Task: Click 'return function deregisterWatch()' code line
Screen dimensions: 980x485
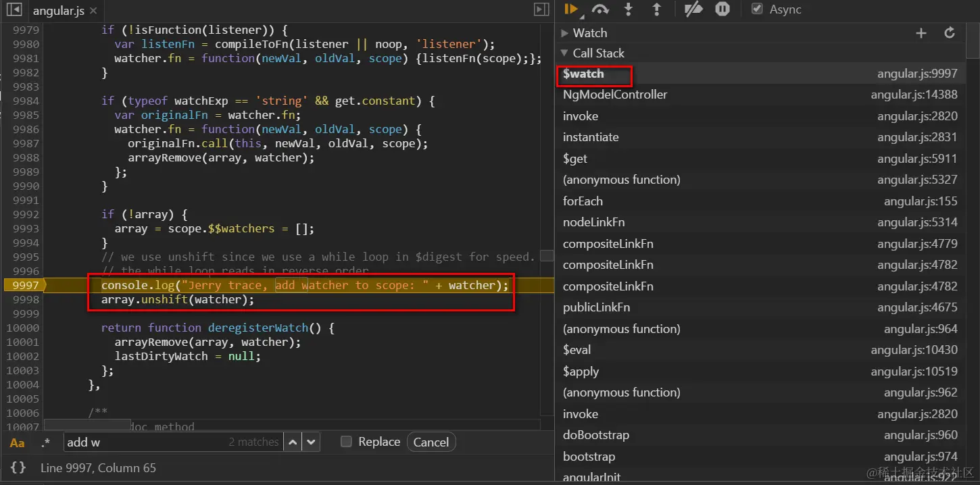Action: [x=218, y=328]
